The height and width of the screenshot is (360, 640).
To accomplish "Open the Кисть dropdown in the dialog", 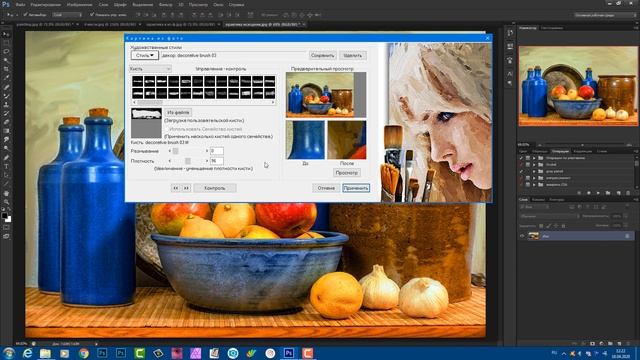I will coord(150,69).
